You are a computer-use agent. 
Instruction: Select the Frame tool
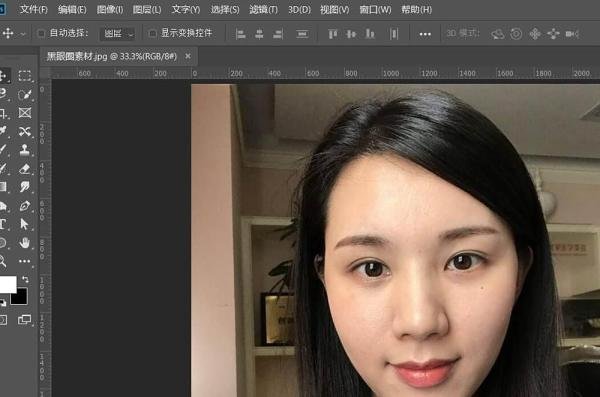[25, 113]
